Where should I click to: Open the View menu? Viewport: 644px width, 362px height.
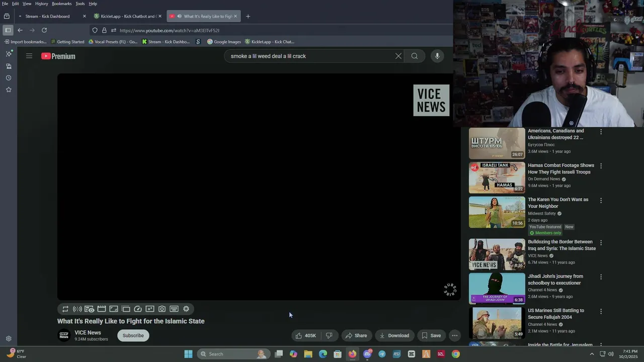coord(27,4)
